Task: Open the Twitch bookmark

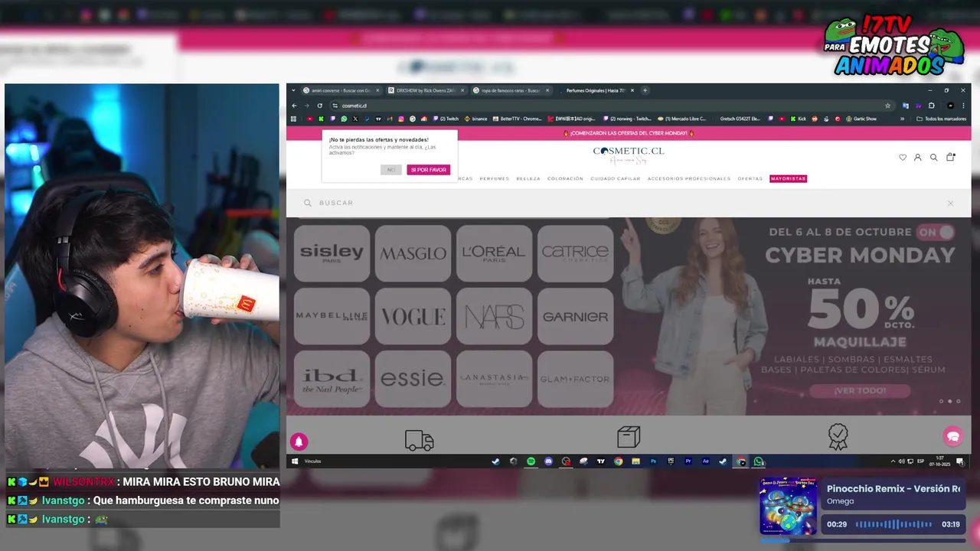Action: click(446, 119)
